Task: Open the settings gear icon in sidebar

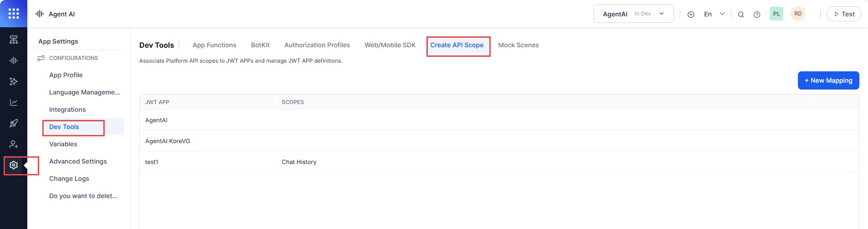Action: point(14,165)
